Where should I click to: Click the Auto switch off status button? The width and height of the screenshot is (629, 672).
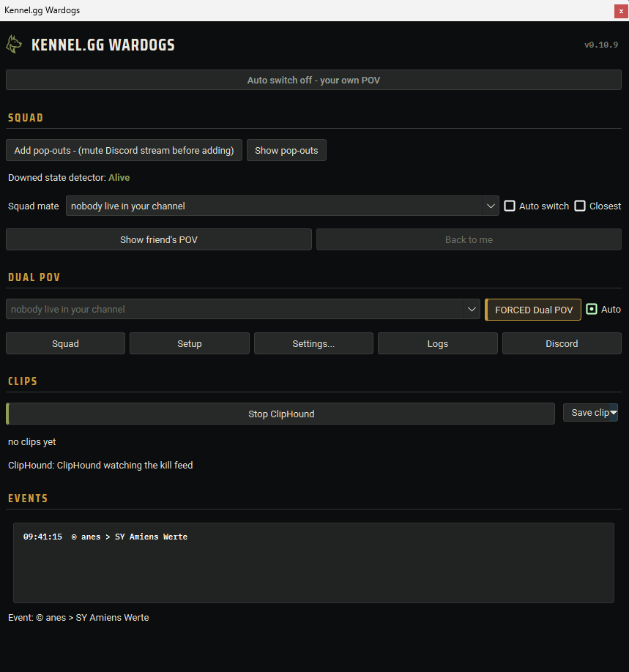pos(313,80)
